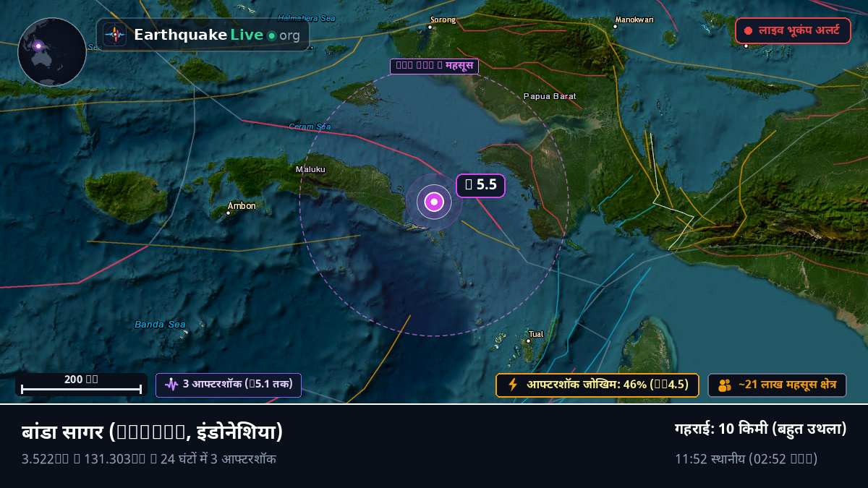Click the 'Ambon' city label
The height and width of the screenshot is (488, 868).
click(242, 206)
